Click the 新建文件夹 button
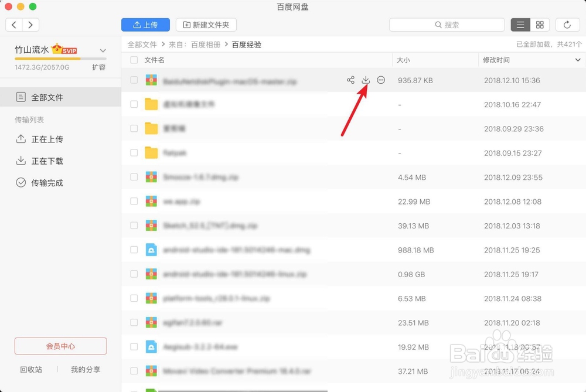The image size is (586, 392). click(206, 25)
